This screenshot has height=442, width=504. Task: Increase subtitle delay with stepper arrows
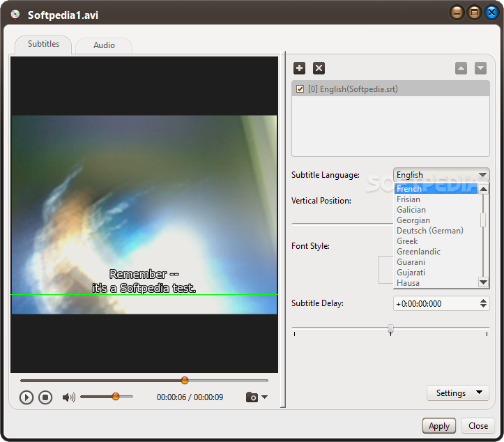click(x=483, y=301)
